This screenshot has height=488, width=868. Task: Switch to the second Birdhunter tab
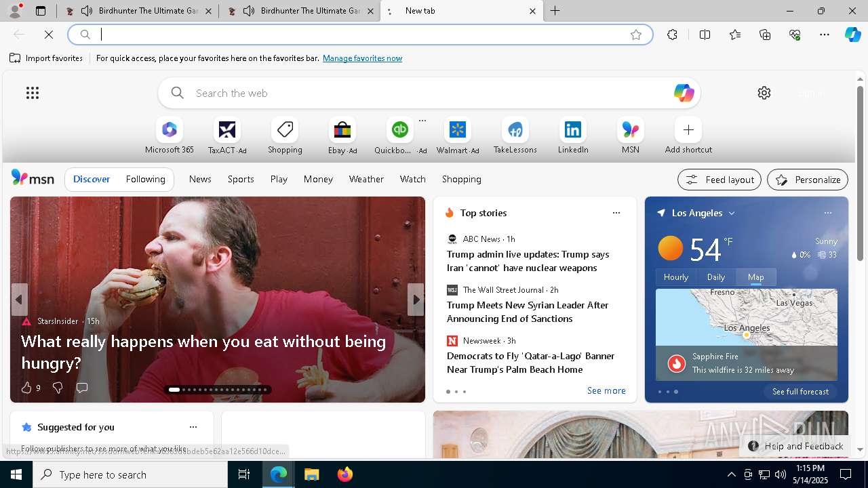pos(300,11)
